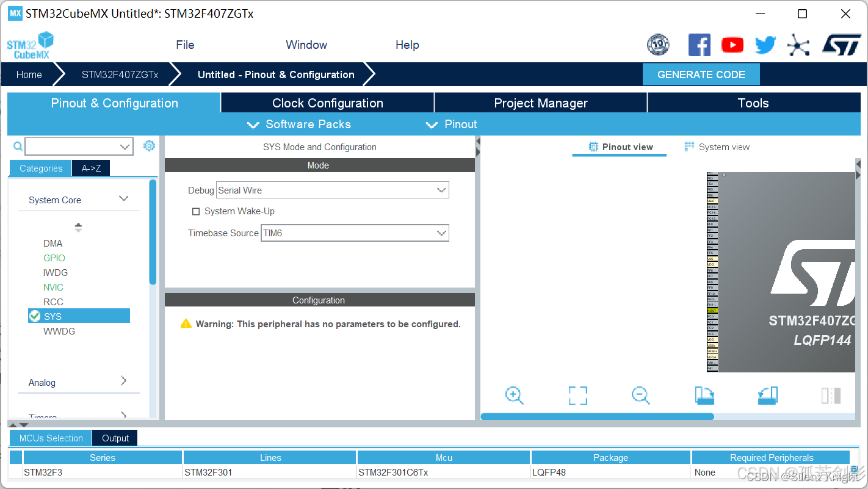This screenshot has width=868, height=489.
Task: Rotate the chip counterclockwise
Action: click(768, 396)
